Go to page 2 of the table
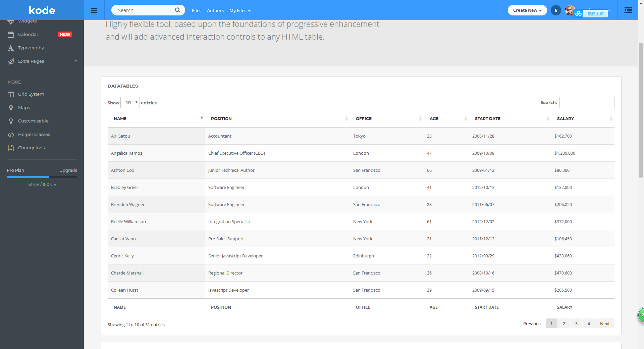 point(564,323)
